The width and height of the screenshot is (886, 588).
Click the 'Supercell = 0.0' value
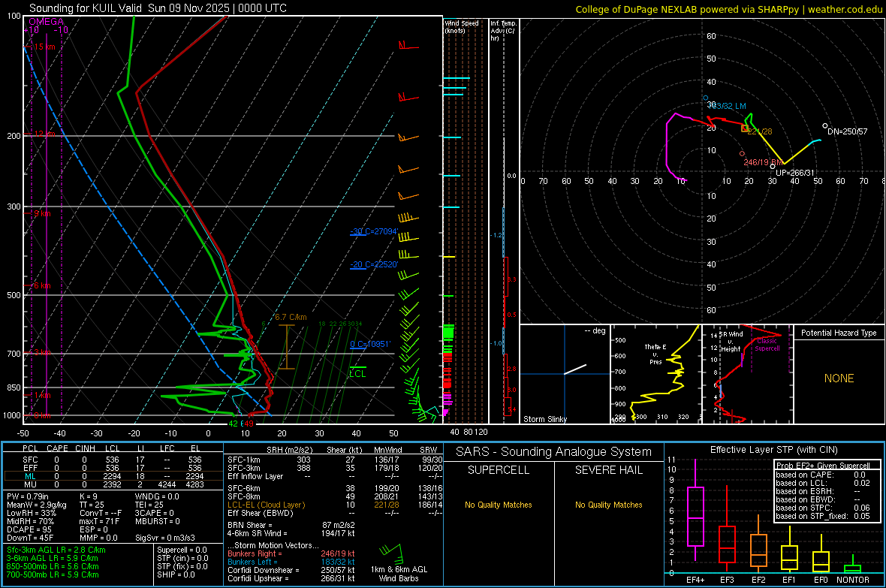tap(182, 550)
